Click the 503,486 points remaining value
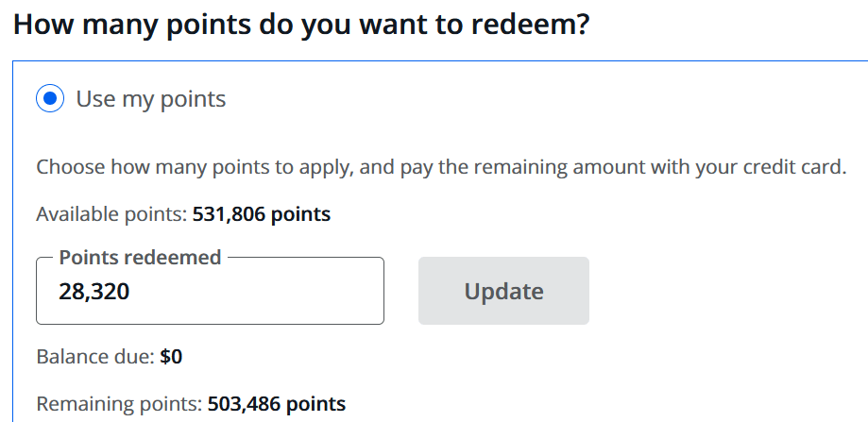The image size is (868, 422). 277,404
